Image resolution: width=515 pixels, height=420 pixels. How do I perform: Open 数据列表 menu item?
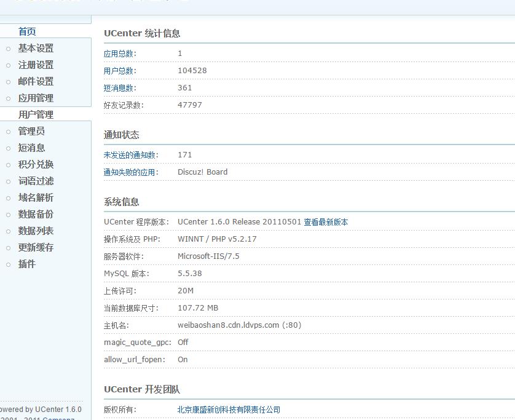click(36, 231)
